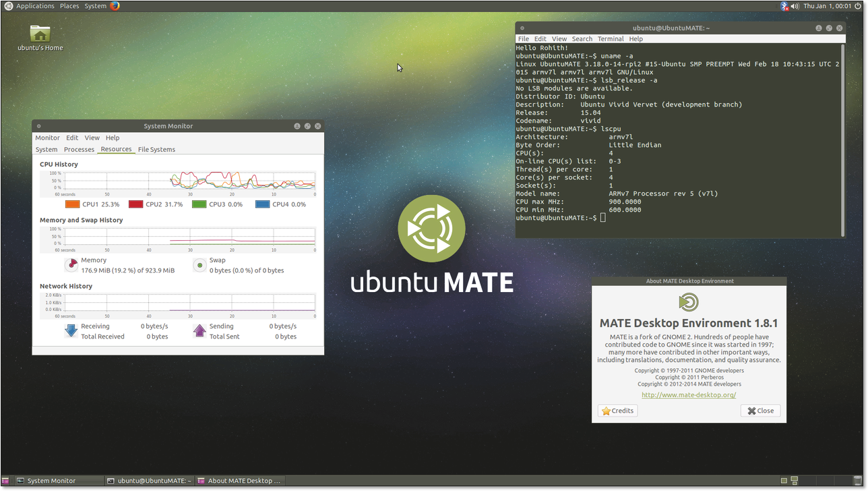Open the terminal's View menu
Image resolution: width=868 pixels, height=491 pixels.
coord(559,39)
